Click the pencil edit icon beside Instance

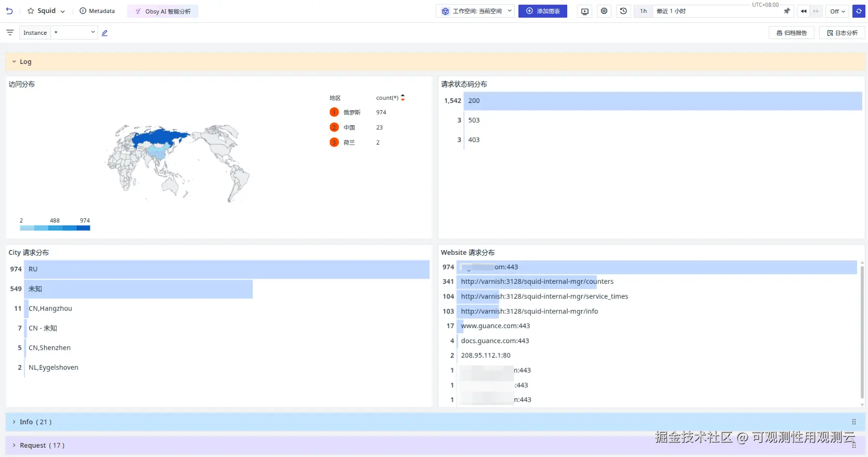(104, 33)
